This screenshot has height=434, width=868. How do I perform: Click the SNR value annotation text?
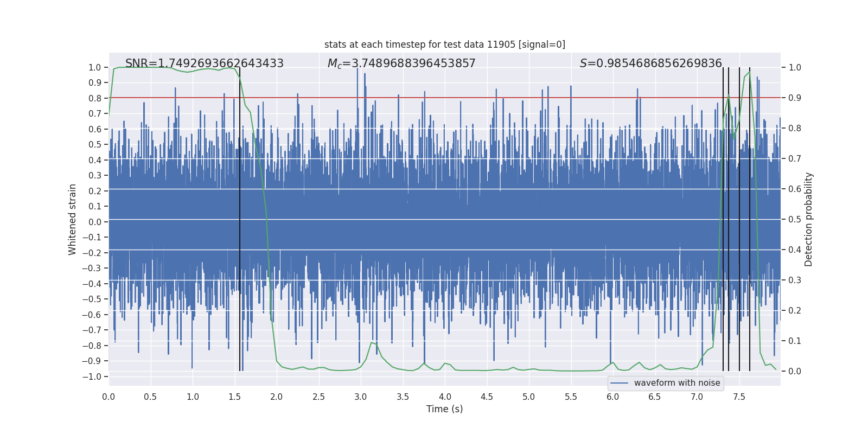click(x=205, y=63)
